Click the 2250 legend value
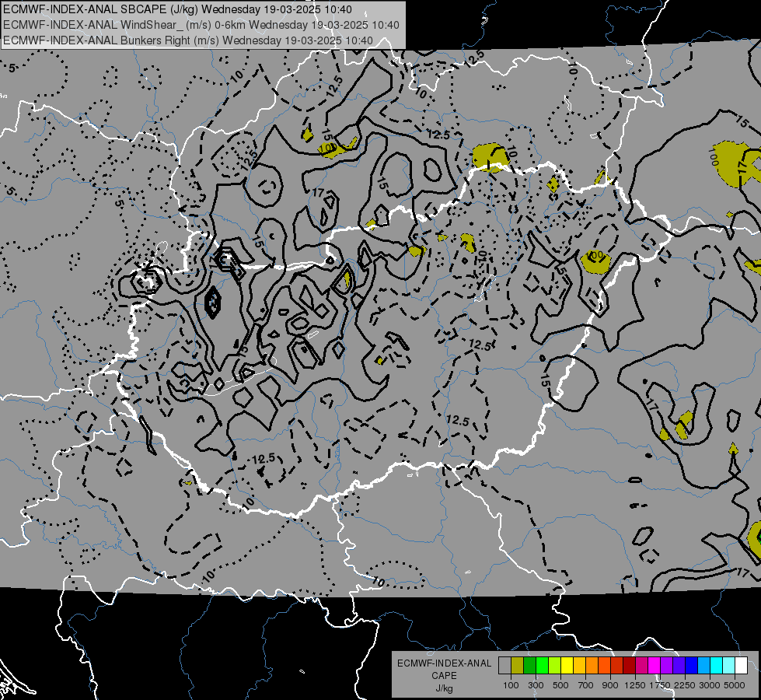 click(685, 685)
